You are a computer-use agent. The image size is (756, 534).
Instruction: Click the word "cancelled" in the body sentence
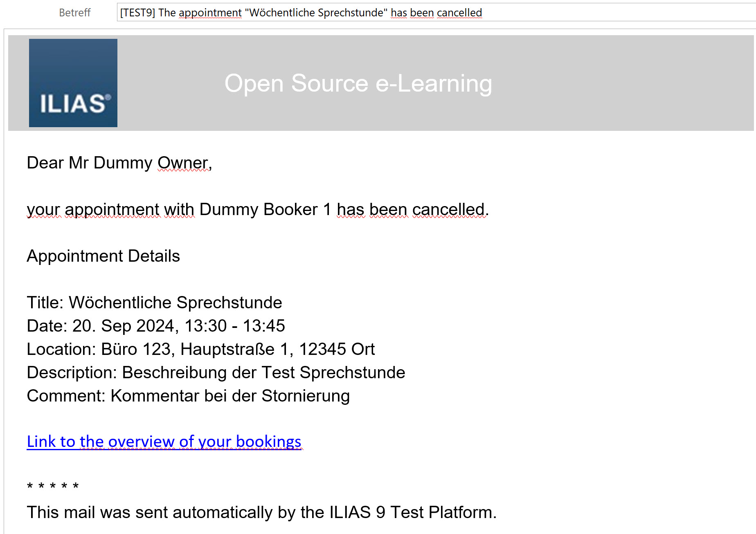tap(448, 209)
